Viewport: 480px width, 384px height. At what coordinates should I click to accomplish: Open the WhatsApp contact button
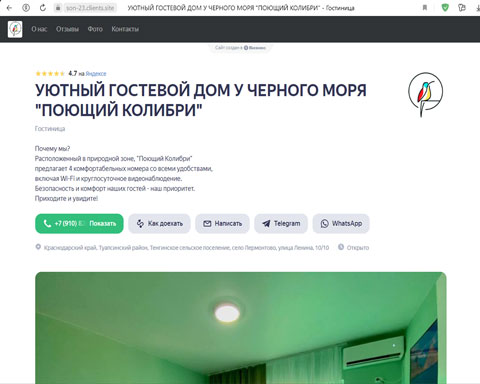click(341, 223)
